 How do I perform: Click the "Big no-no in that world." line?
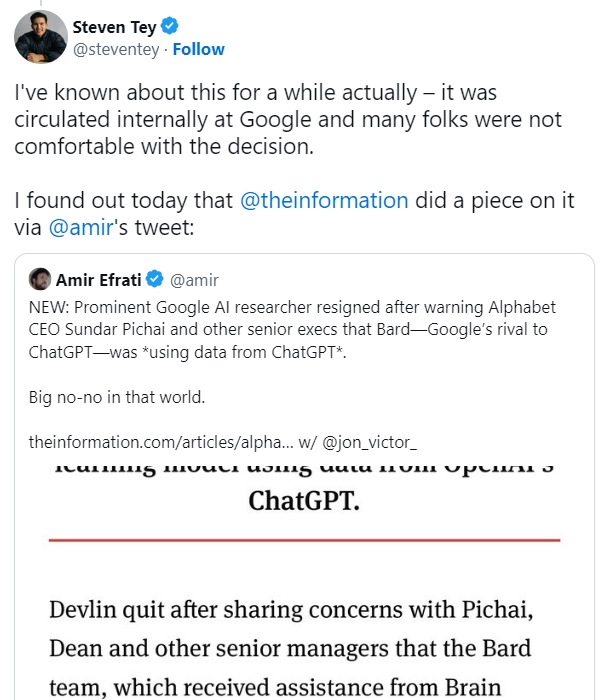pos(117,397)
